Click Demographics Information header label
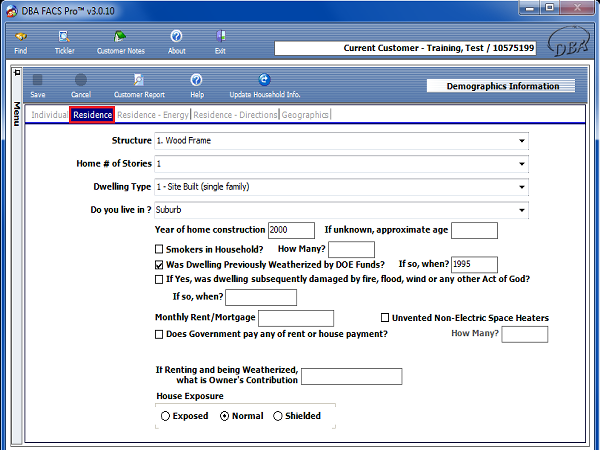This screenshot has width=600, height=450. [501, 86]
